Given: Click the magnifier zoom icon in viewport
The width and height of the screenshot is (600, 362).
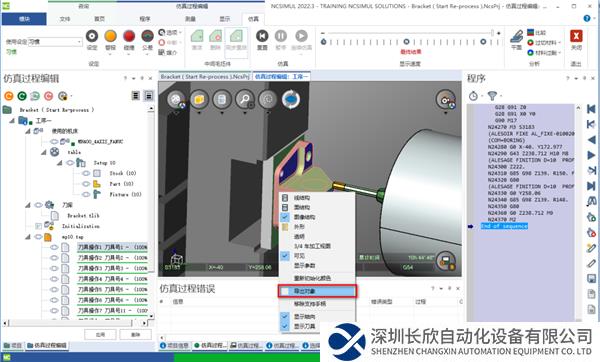Looking at the screenshot, I should click(x=245, y=100).
